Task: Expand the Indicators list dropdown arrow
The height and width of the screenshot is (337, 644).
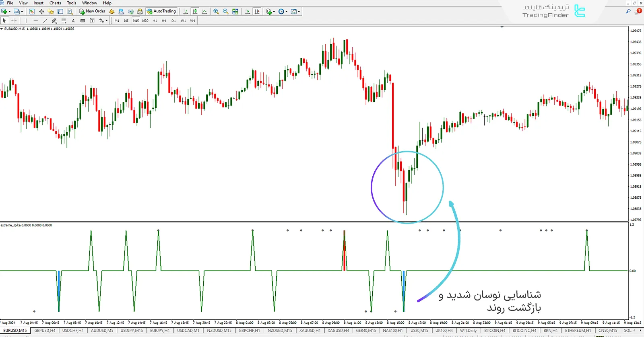Action: coord(274,12)
